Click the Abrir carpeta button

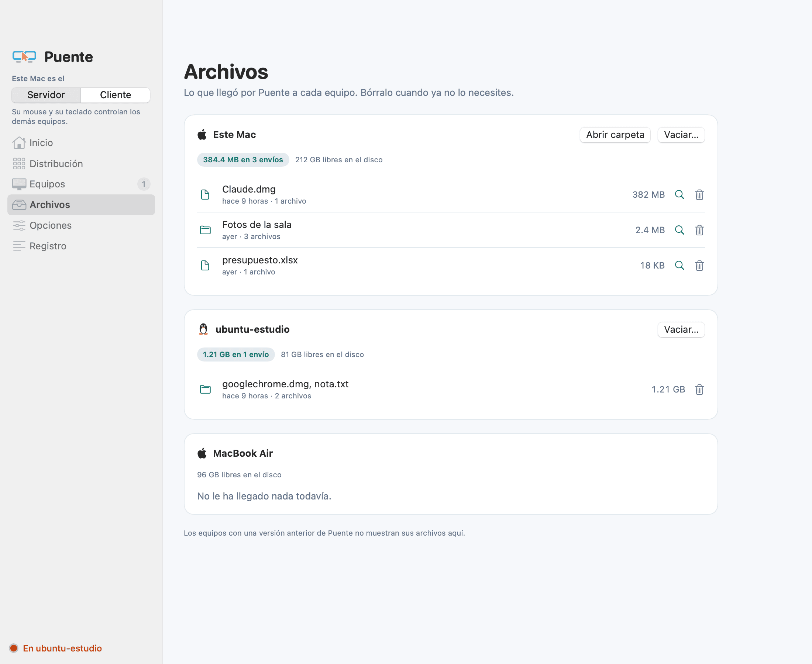point(615,135)
